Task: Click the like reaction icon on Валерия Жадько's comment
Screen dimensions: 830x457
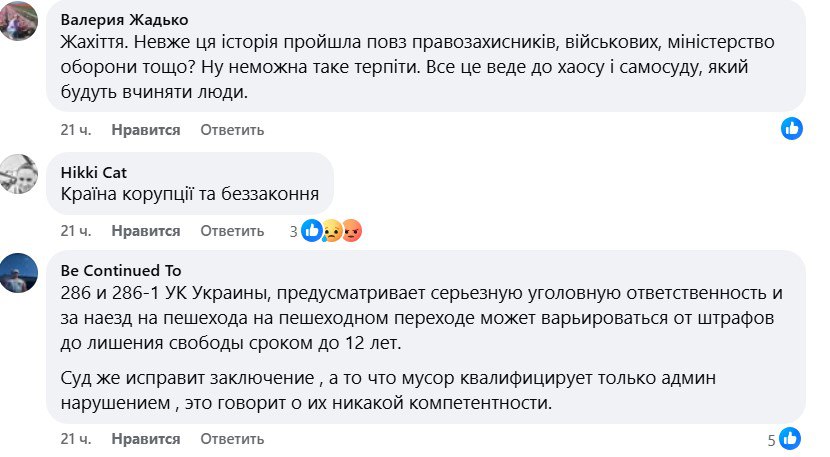Action: pos(792,128)
